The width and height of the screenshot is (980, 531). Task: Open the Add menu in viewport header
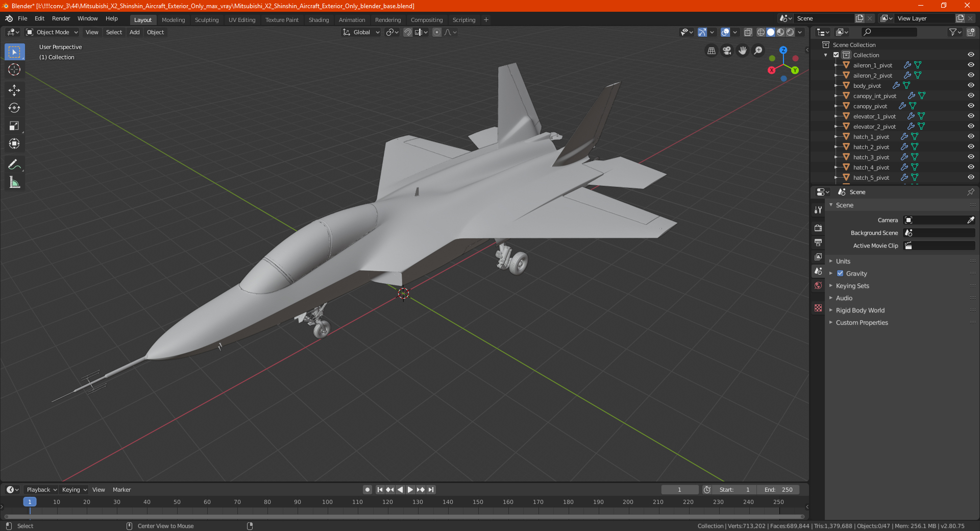click(x=134, y=32)
